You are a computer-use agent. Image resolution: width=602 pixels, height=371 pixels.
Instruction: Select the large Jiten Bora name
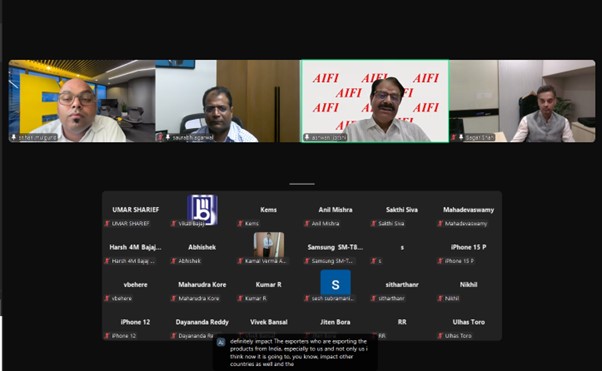click(x=335, y=322)
